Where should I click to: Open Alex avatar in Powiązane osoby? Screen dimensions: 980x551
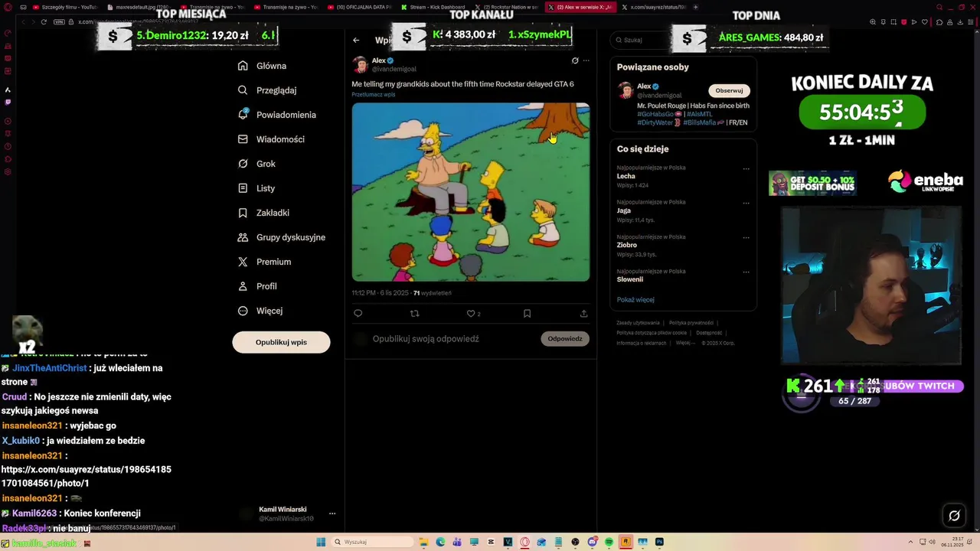(x=626, y=90)
